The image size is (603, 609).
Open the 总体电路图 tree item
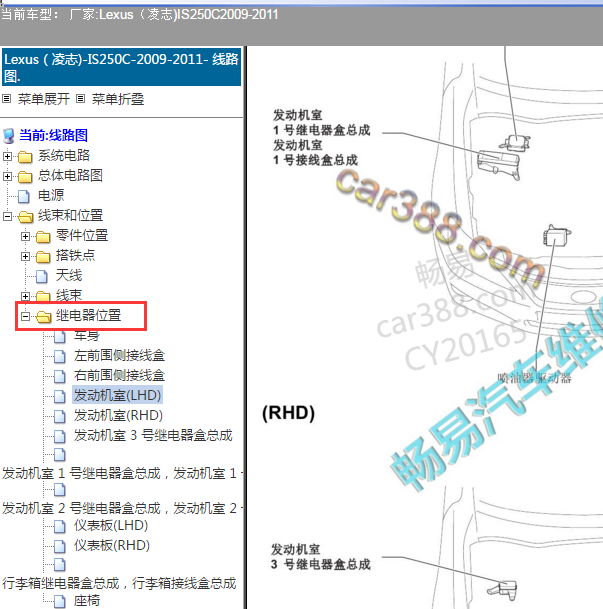click(x=70, y=176)
